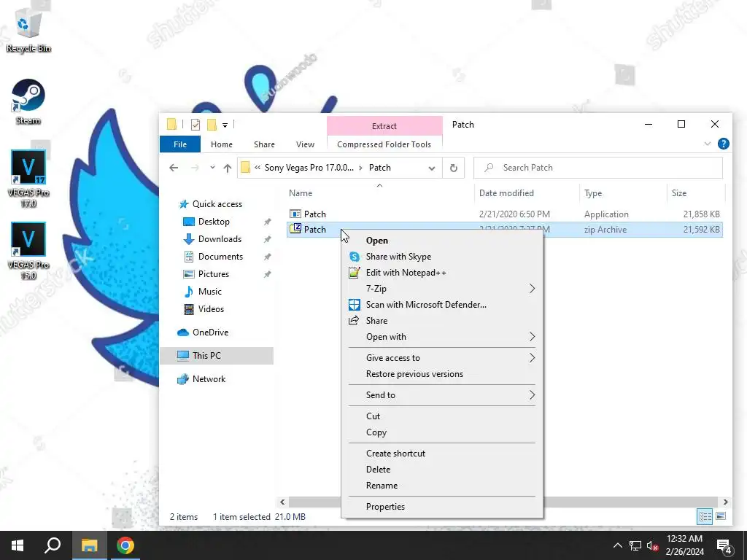Select Quick access in navigation pane
This screenshot has width=747, height=560.
217,204
